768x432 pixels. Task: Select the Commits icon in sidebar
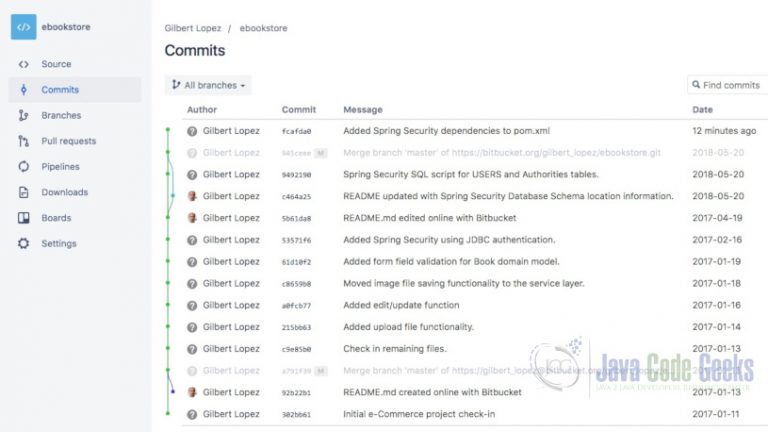pos(24,90)
